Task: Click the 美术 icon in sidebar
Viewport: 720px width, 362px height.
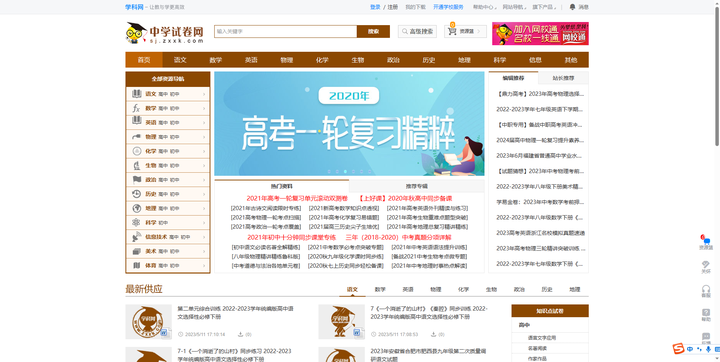Action: pos(136,251)
